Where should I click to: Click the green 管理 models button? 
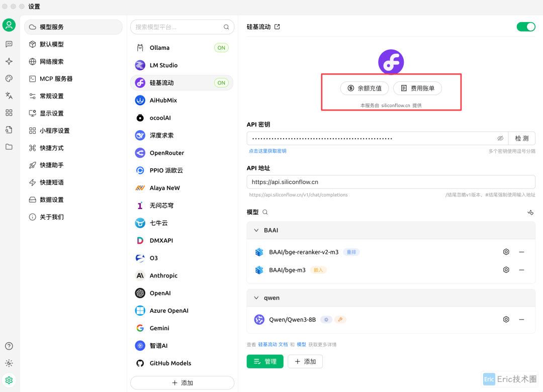point(265,361)
